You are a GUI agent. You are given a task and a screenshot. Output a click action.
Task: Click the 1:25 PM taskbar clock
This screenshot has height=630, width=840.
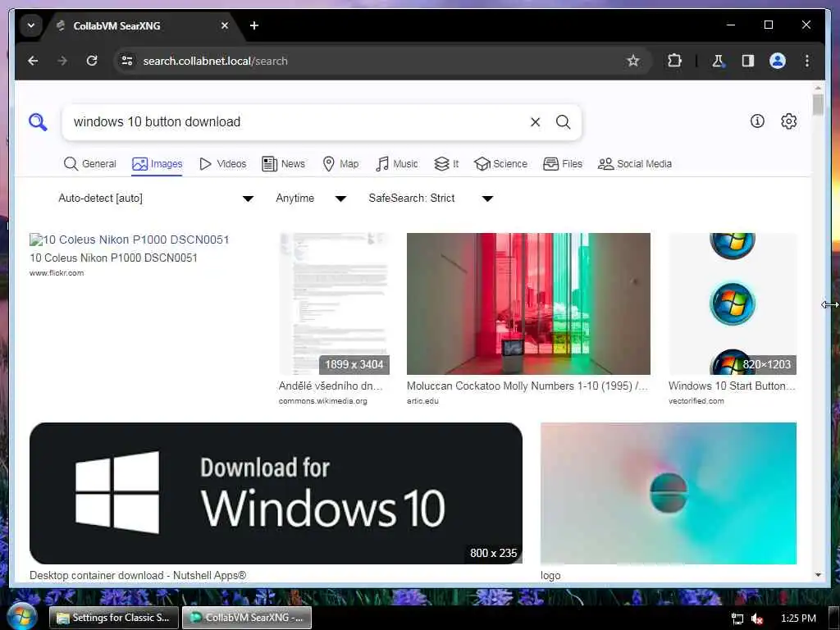coord(798,619)
